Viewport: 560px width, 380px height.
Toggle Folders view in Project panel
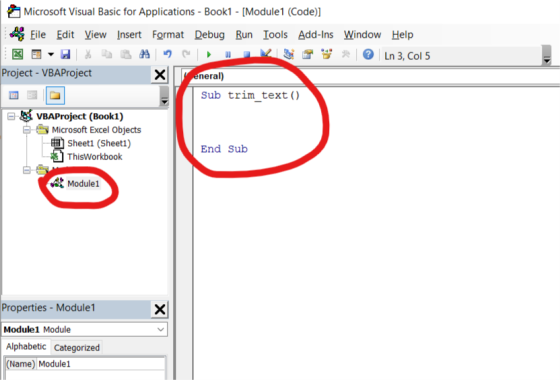55,95
